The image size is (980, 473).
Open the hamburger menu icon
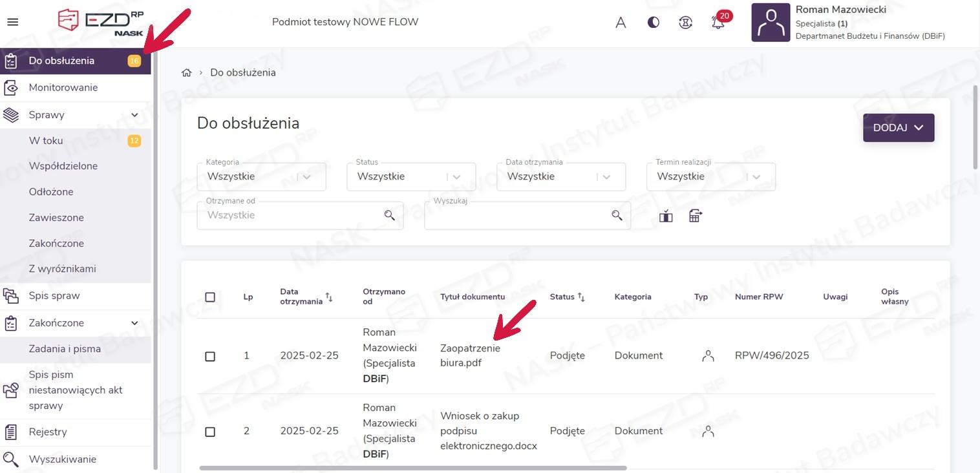12,22
